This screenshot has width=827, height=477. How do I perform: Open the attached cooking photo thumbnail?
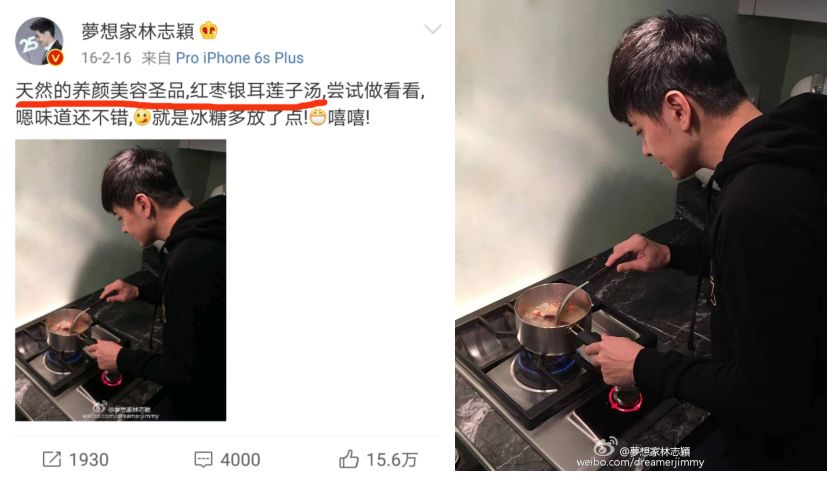coord(121,280)
